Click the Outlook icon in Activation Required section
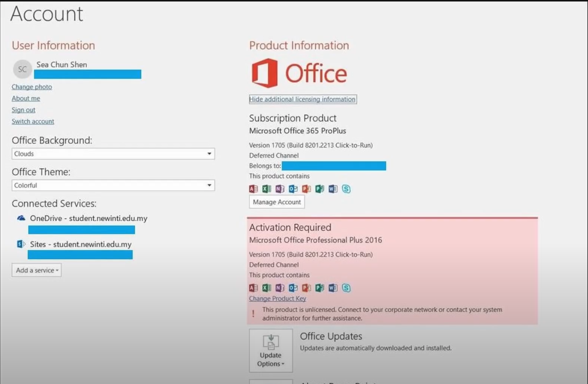Viewport: 588px width, 384px height. point(293,288)
